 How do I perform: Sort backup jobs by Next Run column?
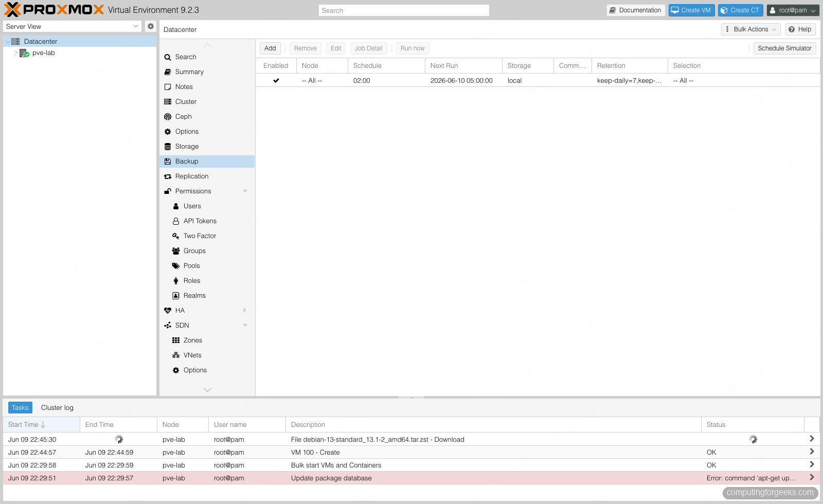click(x=463, y=66)
